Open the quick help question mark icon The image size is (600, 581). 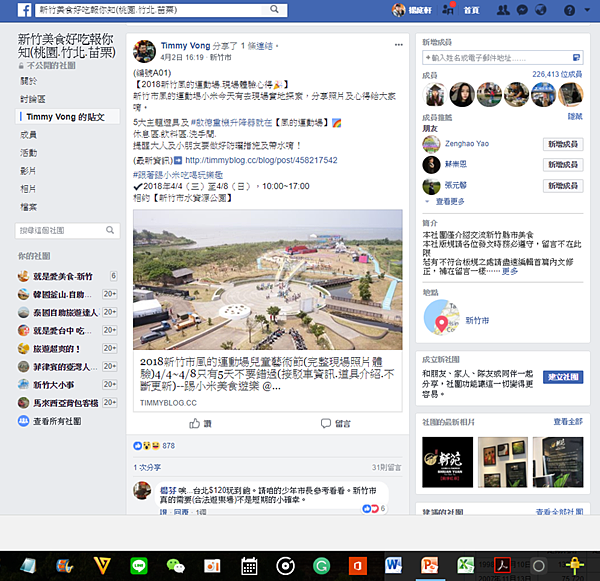click(569, 10)
